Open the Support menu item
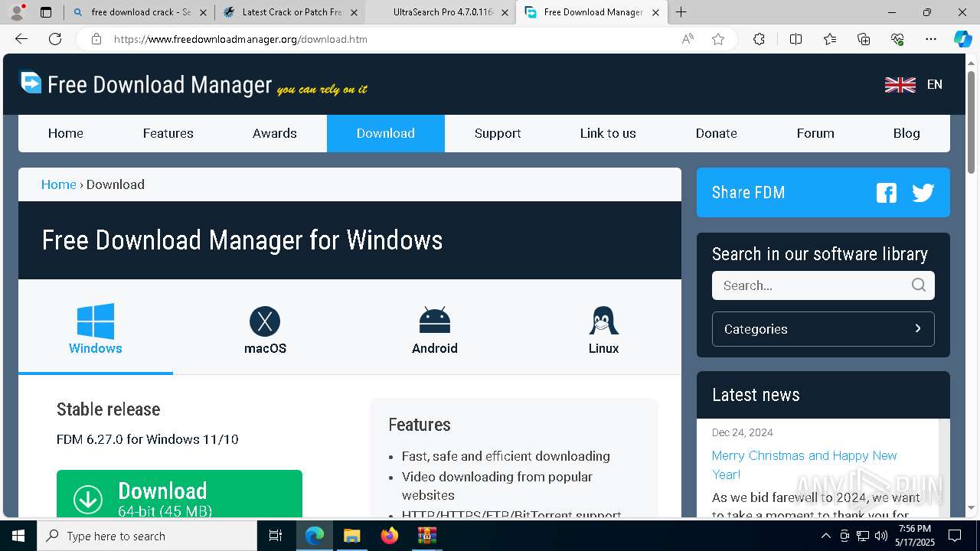This screenshot has width=980, height=551. [498, 133]
